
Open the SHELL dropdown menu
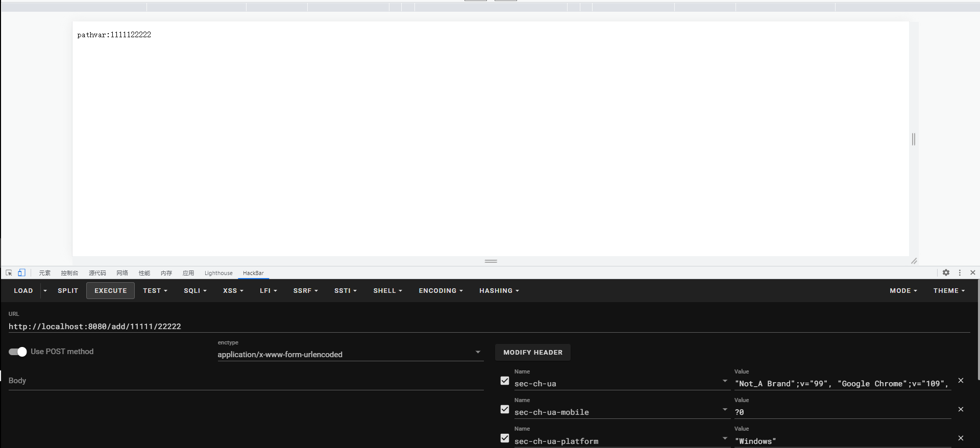(x=387, y=291)
